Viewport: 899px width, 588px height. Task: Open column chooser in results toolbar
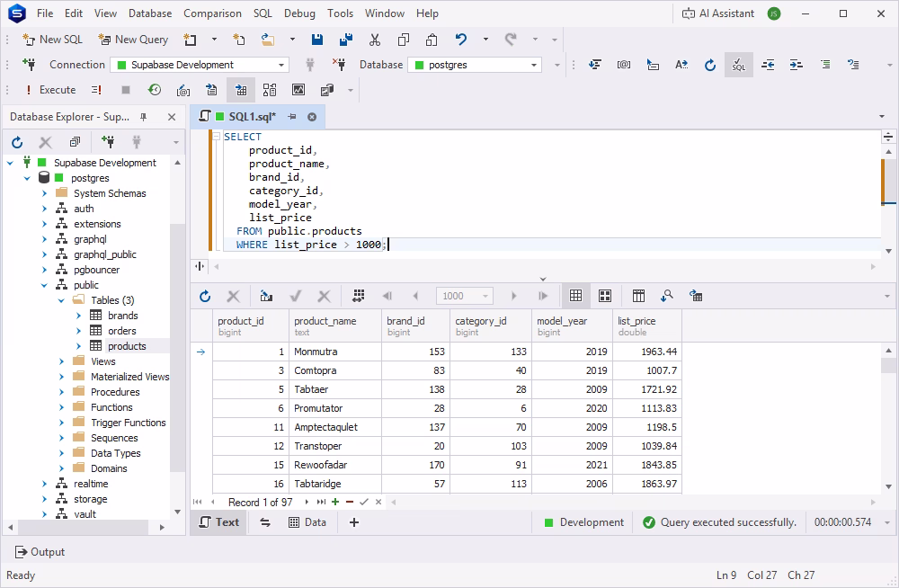tap(638, 296)
